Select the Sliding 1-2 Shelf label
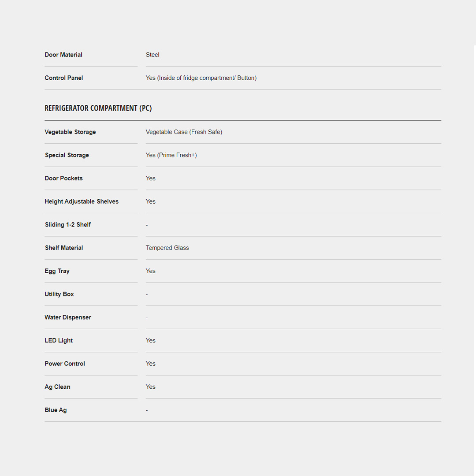476x476 pixels. (x=68, y=225)
